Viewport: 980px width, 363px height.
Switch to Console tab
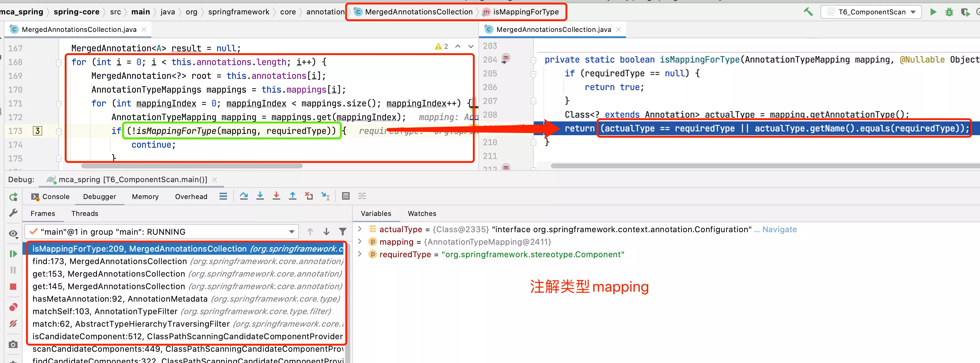(x=51, y=197)
